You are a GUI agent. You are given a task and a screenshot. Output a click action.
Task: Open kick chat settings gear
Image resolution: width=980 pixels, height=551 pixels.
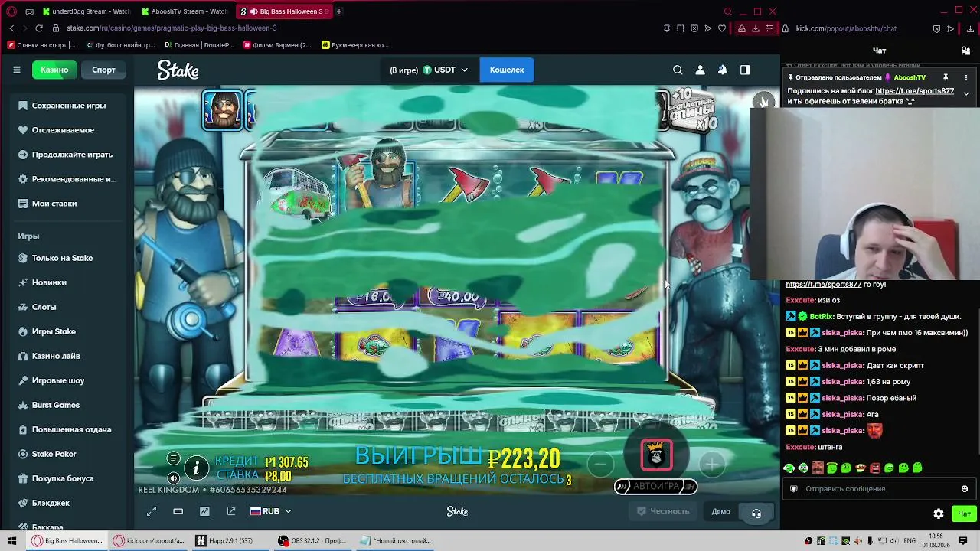coord(939,514)
